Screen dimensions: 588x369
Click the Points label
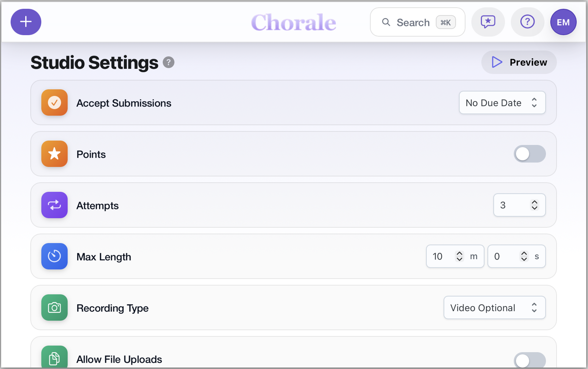pos(91,154)
